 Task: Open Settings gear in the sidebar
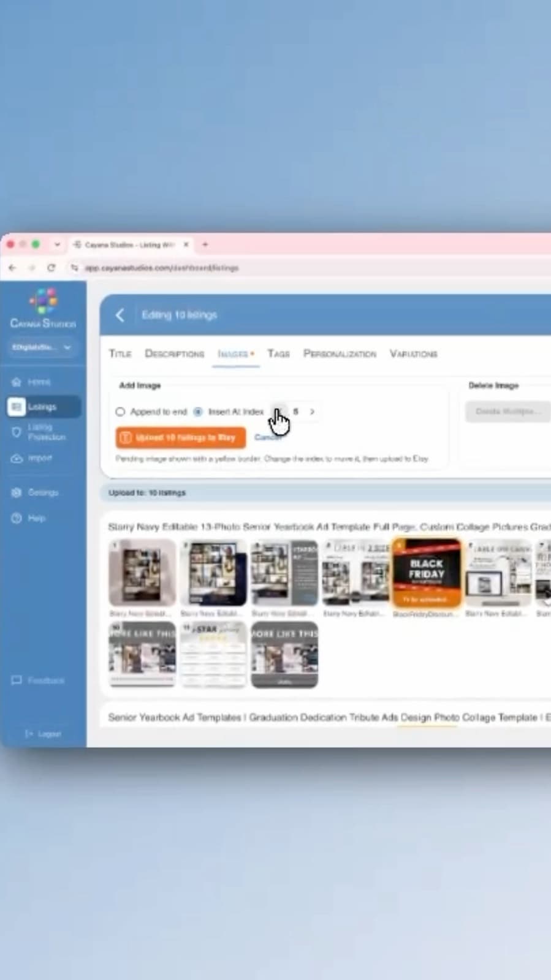[x=35, y=492]
